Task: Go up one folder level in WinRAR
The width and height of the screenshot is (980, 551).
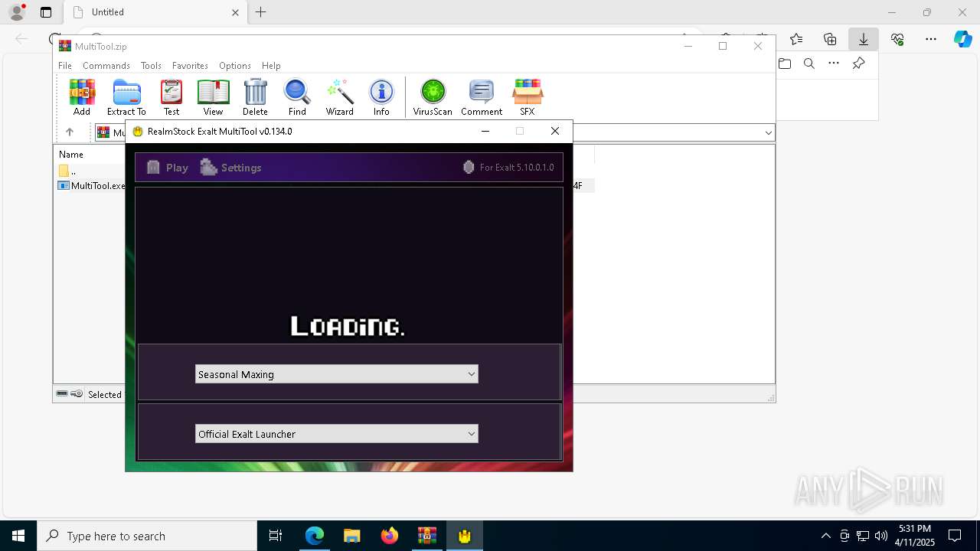Action: (70, 132)
